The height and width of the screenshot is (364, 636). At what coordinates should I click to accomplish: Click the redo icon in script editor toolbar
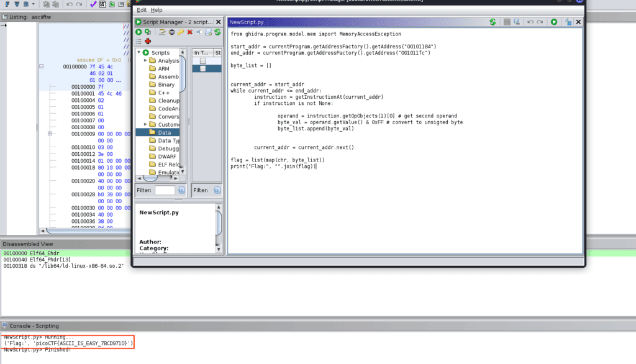[x=540, y=22]
